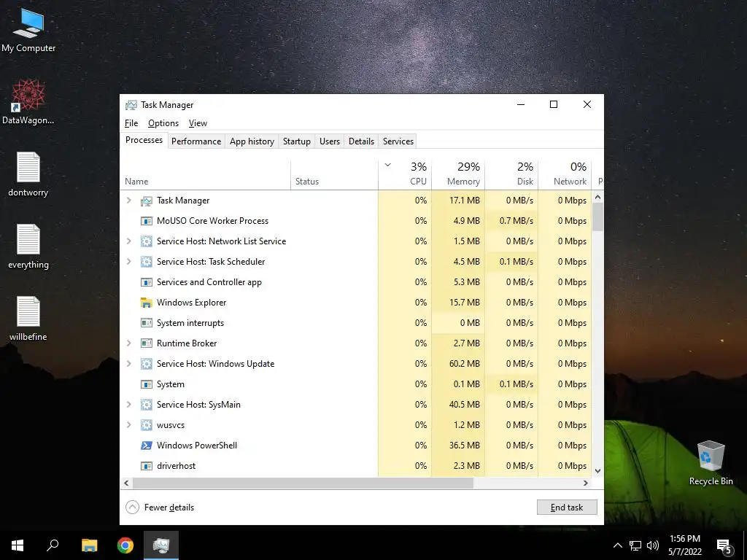This screenshot has height=560, width=747.
Task: Click Task Manager taskbar button
Action: point(161,545)
